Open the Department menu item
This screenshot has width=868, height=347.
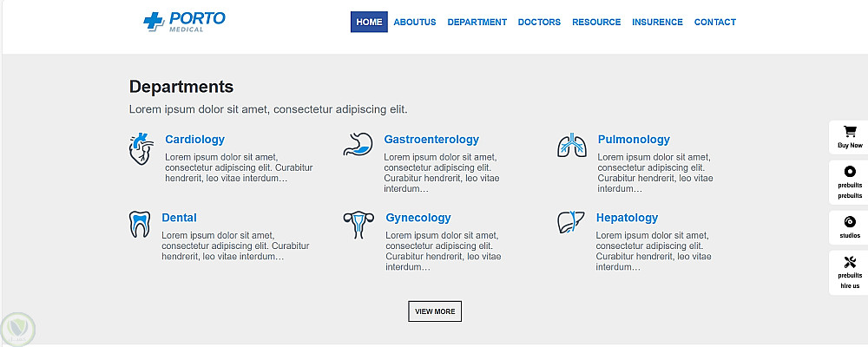tap(477, 23)
